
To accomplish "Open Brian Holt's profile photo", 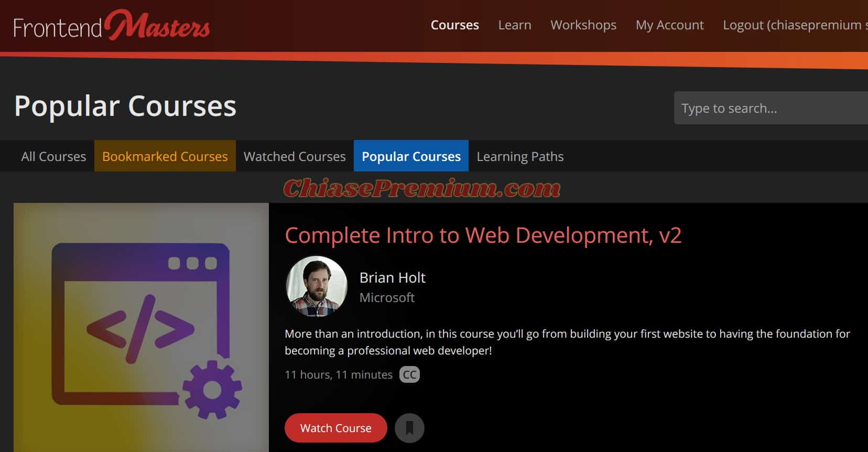I will (x=317, y=286).
